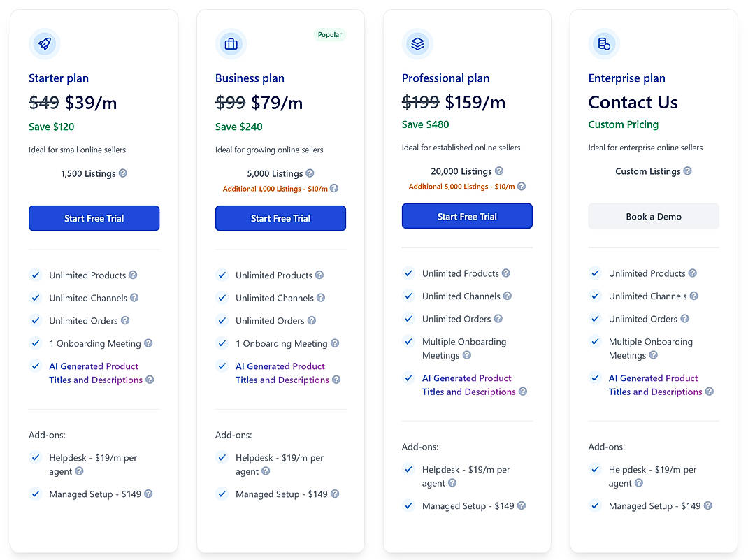Click the Save $120 text
Screen dimensions: 748x560
(x=52, y=127)
